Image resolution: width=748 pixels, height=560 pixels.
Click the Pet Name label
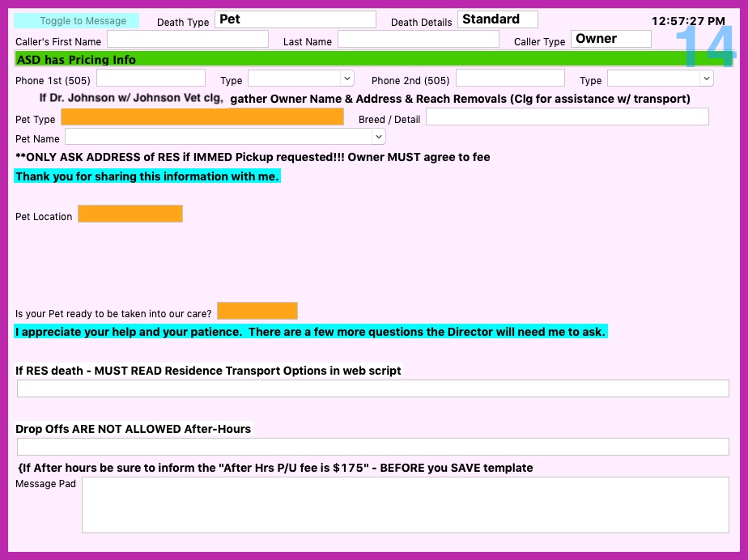pyautogui.click(x=37, y=139)
